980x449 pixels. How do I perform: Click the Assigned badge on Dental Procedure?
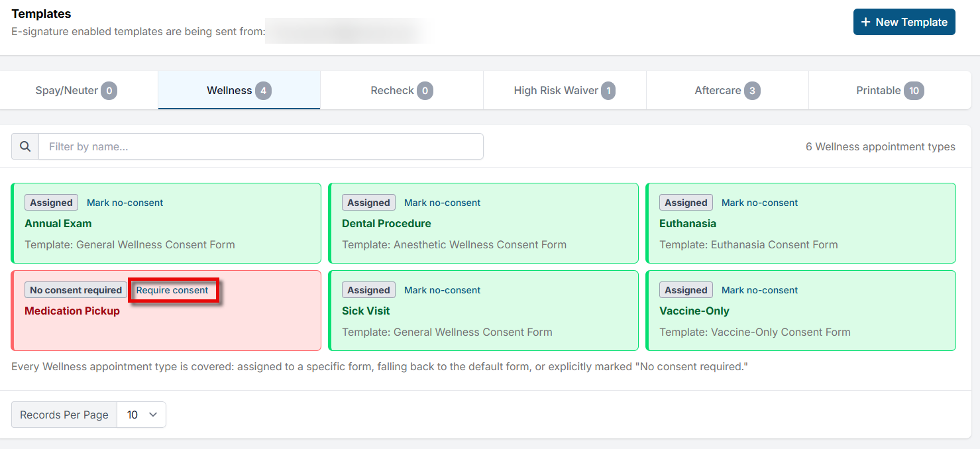pos(368,203)
